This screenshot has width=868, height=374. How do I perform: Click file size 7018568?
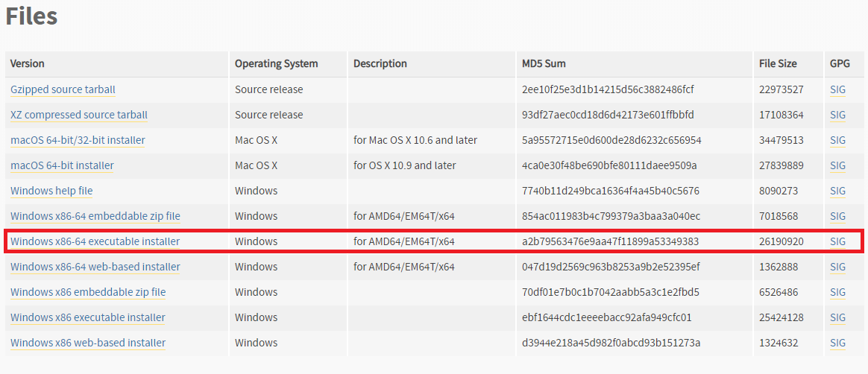pyautogui.click(x=779, y=216)
